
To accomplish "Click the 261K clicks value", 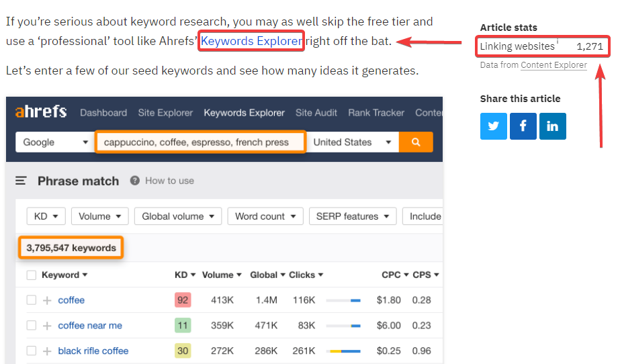I will (x=304, y=351).
